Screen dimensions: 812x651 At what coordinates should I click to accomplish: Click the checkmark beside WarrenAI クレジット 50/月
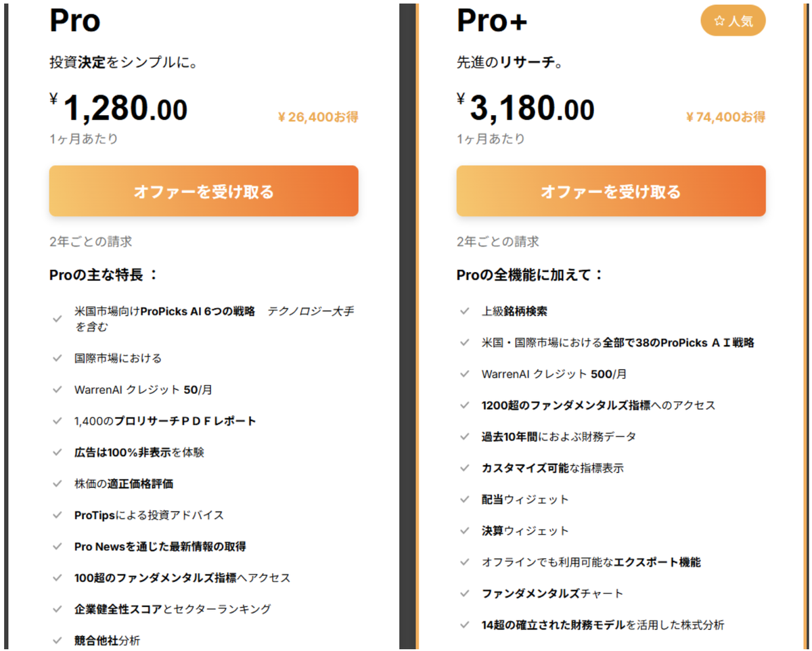[58, 390]
